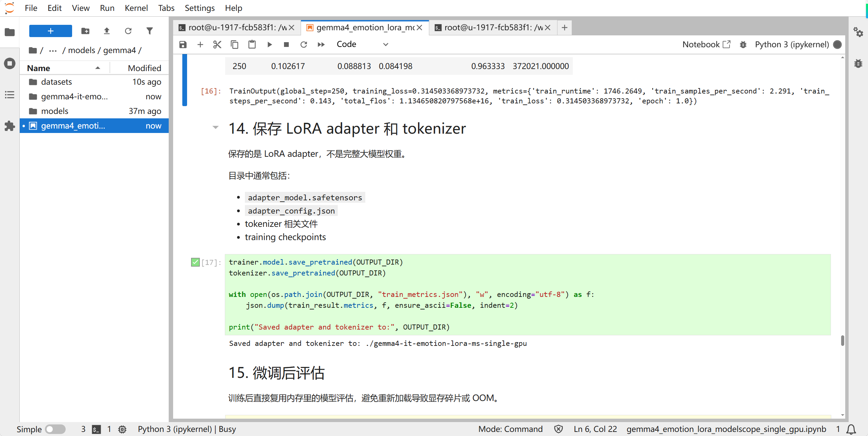Open the View menu
Screen dimensions: 868x436
81,8
